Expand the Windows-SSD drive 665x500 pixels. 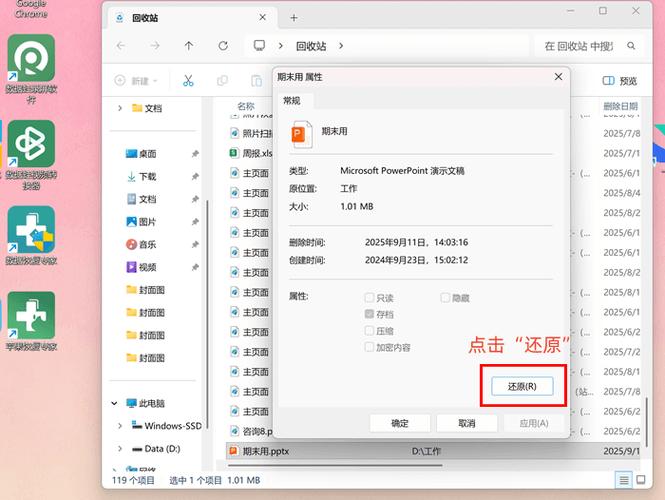pyautogui.click(x=120, y=425)
